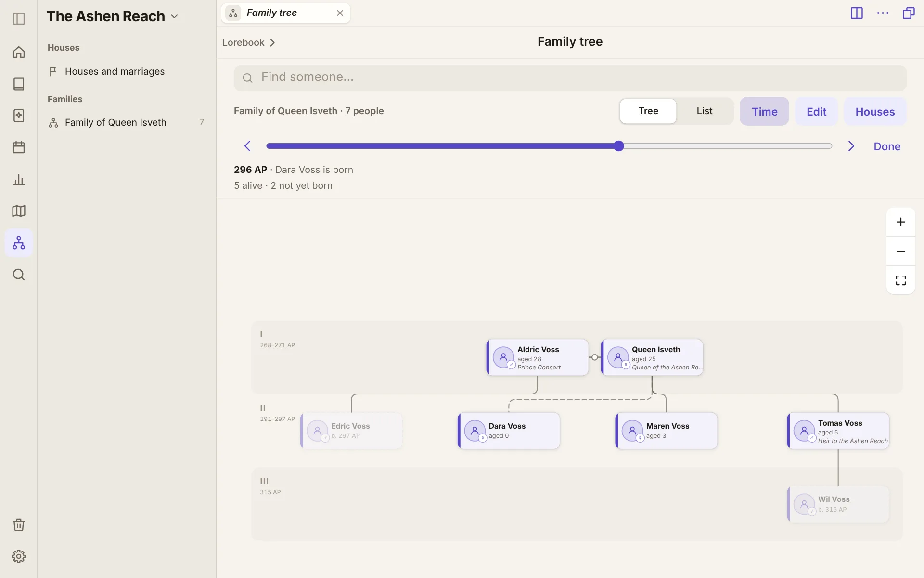Zoom out with the minus button
Screen dimensions: 924x578
(x=901, y=251)
